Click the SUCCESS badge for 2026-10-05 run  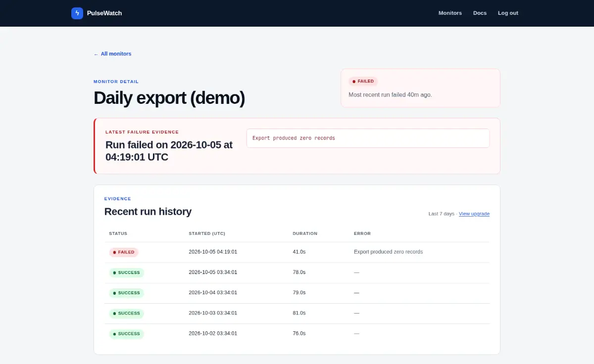point(126,273)
